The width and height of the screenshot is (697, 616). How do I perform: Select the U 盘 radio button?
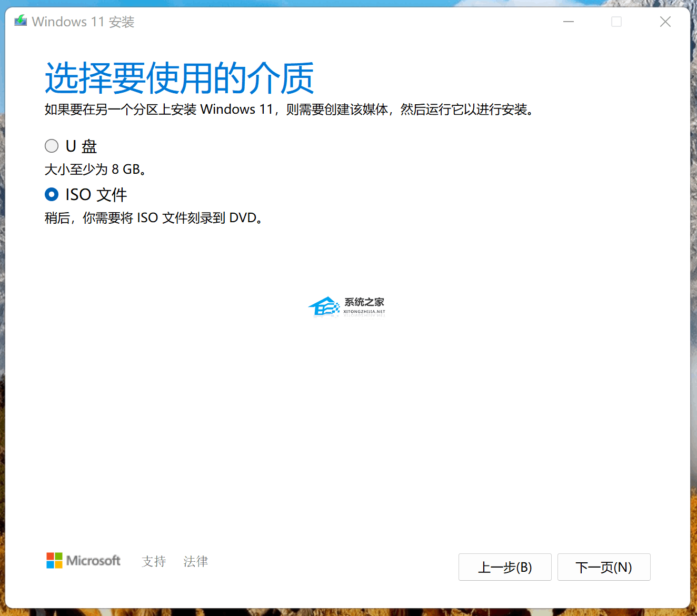51,146
